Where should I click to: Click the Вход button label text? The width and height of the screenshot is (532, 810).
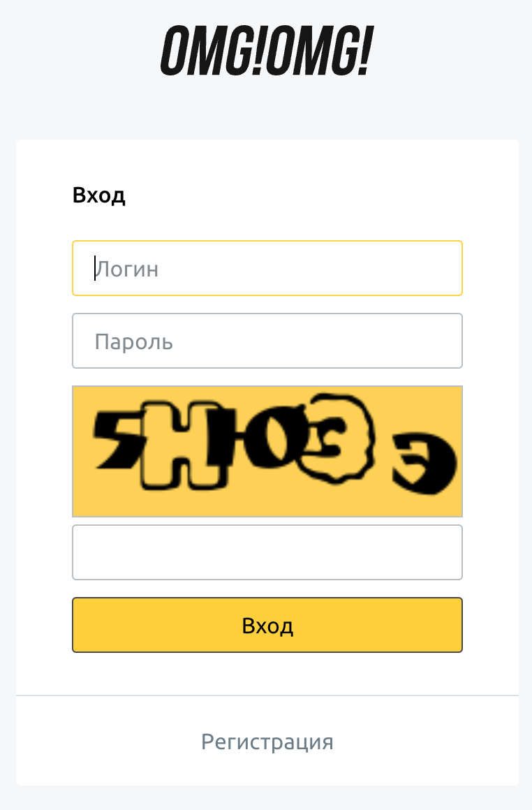coord(267,624)
